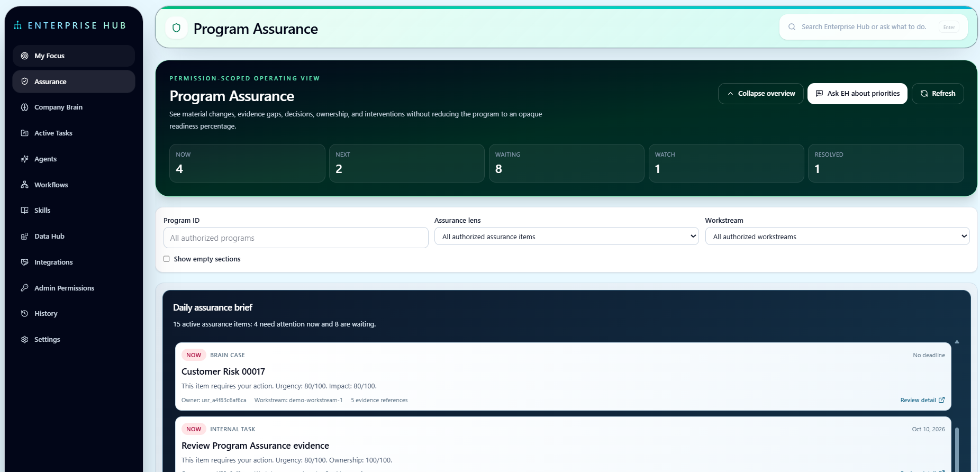Open the Workstream dropdown

(837, 237)
